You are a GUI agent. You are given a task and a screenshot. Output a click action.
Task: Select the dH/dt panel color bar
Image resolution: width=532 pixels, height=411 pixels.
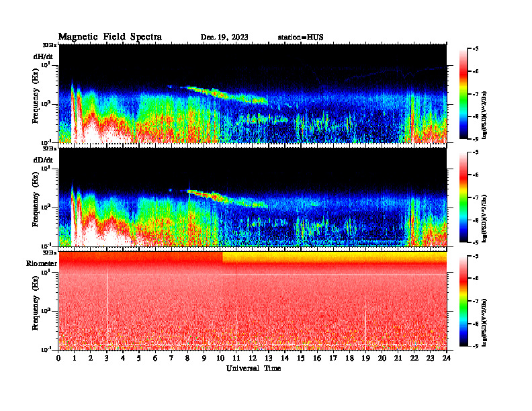click(463, 94)
